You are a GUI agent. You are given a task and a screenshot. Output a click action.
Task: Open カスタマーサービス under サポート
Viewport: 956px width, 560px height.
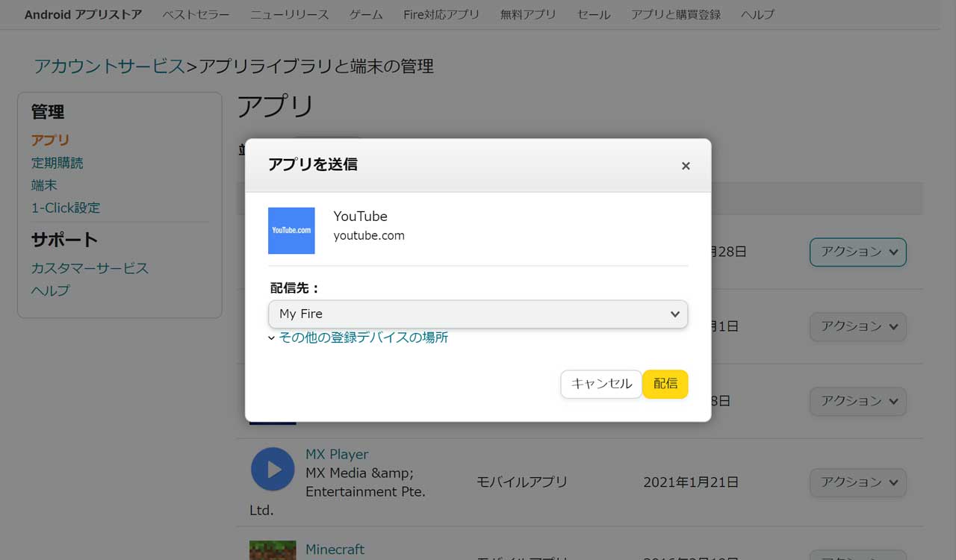[x=90, y=268]
